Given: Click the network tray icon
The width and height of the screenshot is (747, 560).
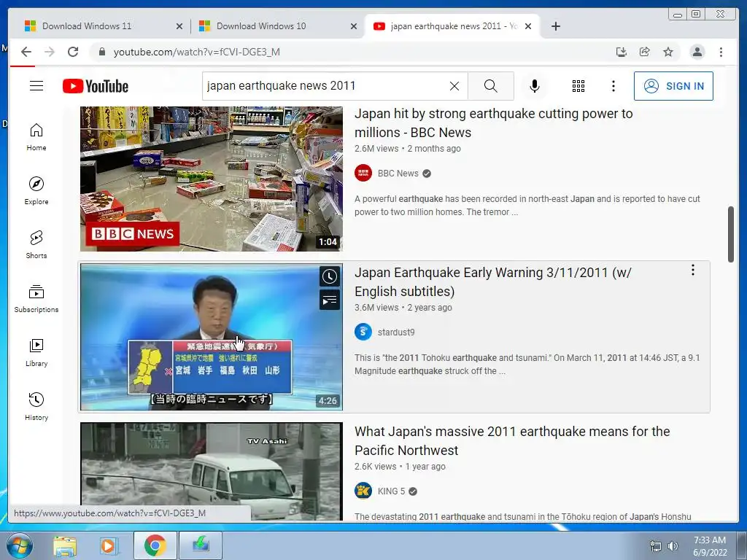Looking at the screenshot, I should pos(656,546).
